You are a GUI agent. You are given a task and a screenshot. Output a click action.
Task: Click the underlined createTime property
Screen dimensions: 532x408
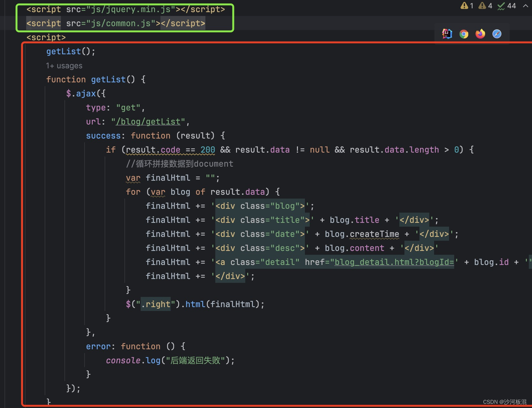[374, 234]
